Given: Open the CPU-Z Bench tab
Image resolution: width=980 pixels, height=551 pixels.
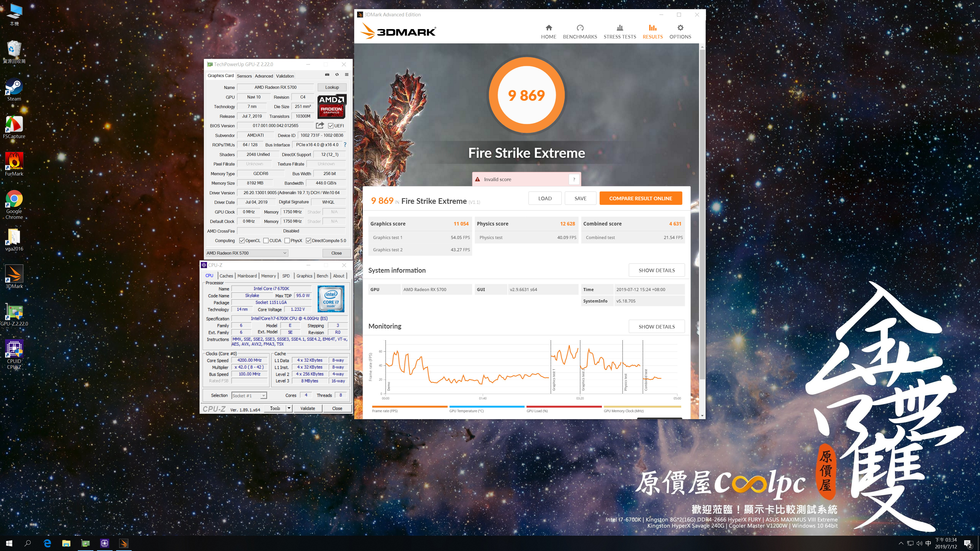Looking at the screenshot, I should [322, 276].
